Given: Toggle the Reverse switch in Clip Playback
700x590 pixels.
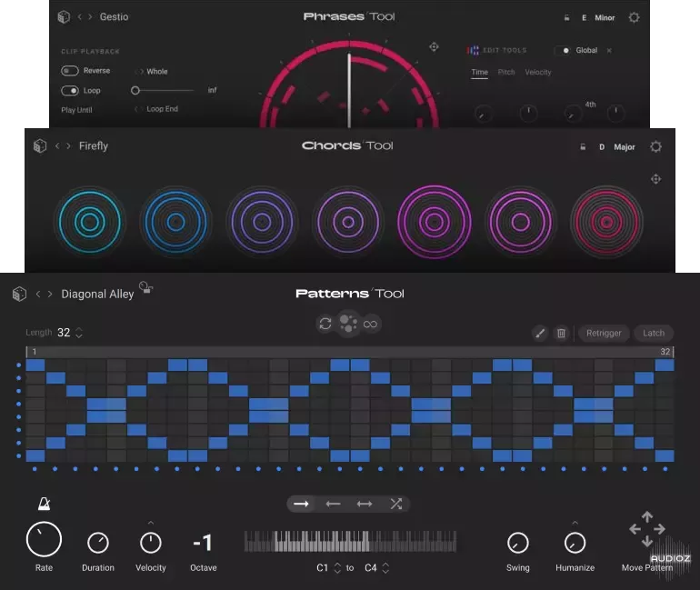Looking at the screenshot, I should point(70,71).
